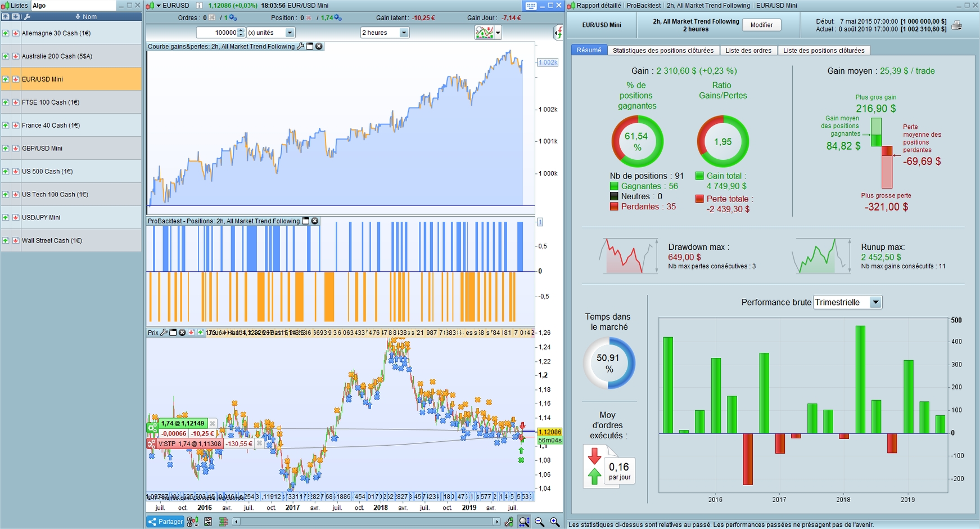
Task: Select FTSE 100 Cash (1€) row
Action: tap(71, 102)
